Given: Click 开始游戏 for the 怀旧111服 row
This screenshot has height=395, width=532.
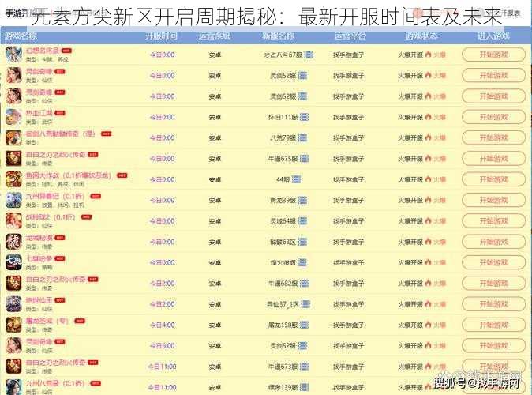Looking at the screenshot, I should [x=493, y=117].
